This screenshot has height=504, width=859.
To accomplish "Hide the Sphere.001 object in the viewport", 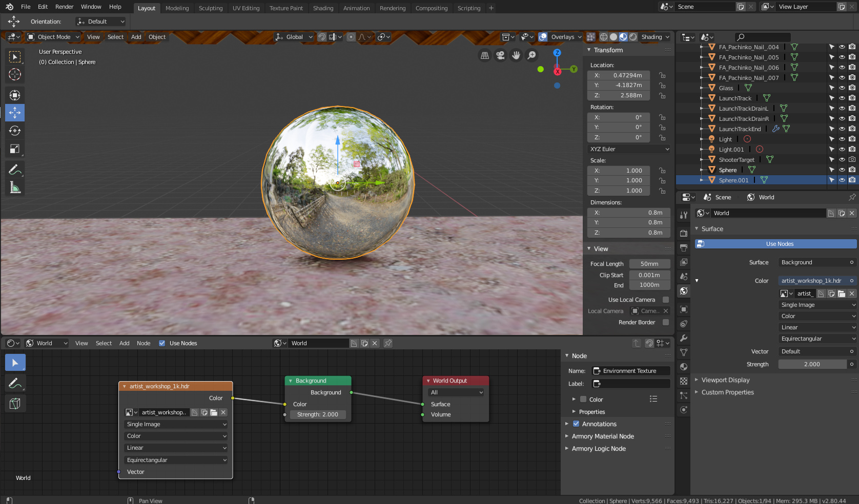I will coord(842,180).
